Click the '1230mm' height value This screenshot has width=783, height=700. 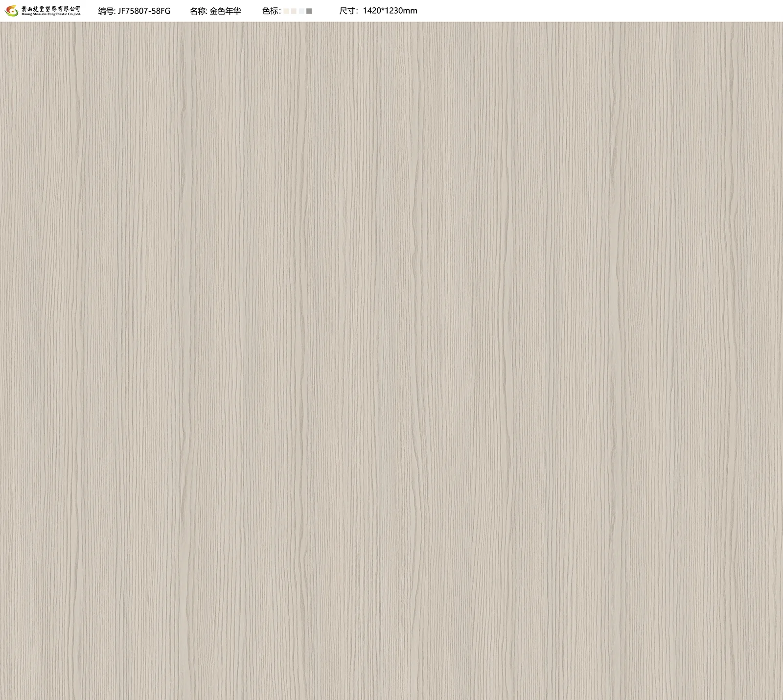click(x=401, y=11)
